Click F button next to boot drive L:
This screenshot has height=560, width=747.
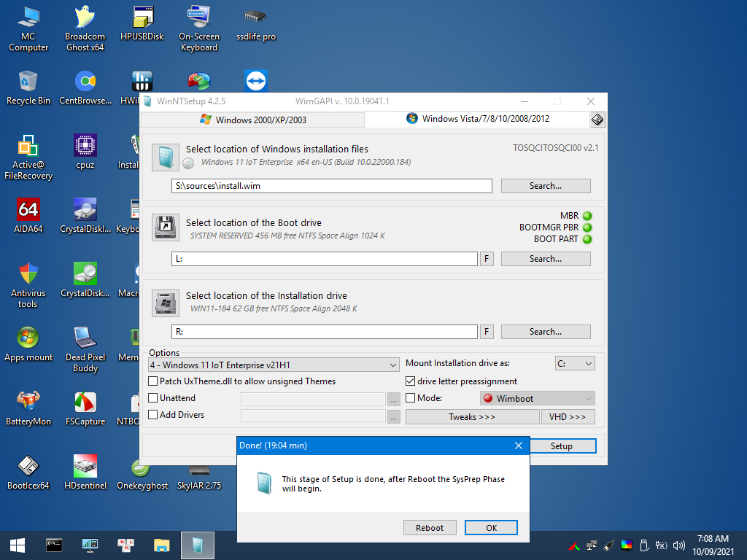[487, 259]
